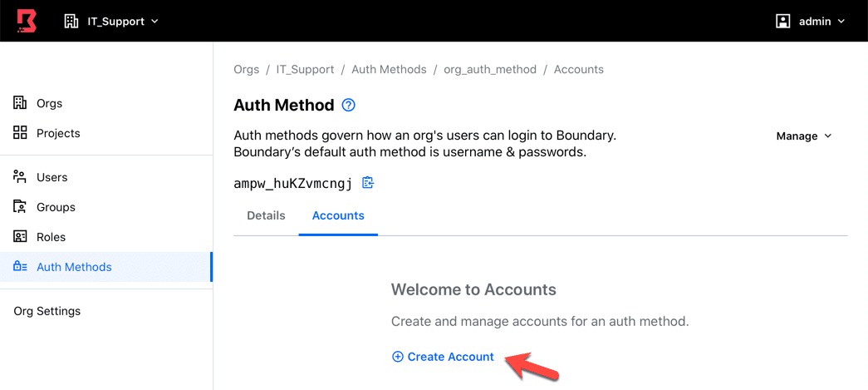
Task: Click the Groups icon in the sidebar
Action: 21,207
